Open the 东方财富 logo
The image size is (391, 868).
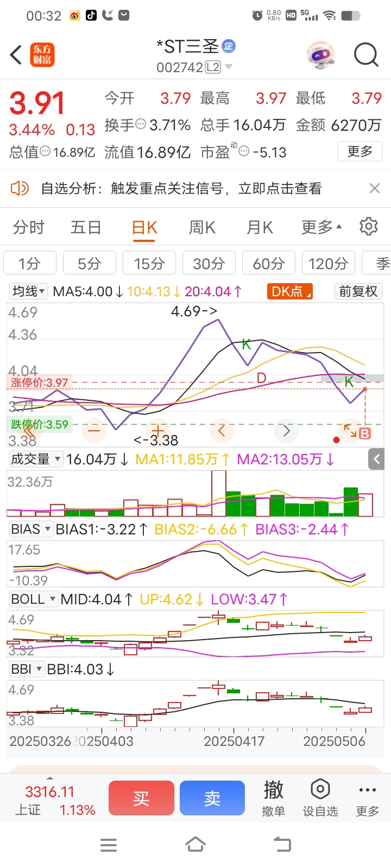point(42,55)
